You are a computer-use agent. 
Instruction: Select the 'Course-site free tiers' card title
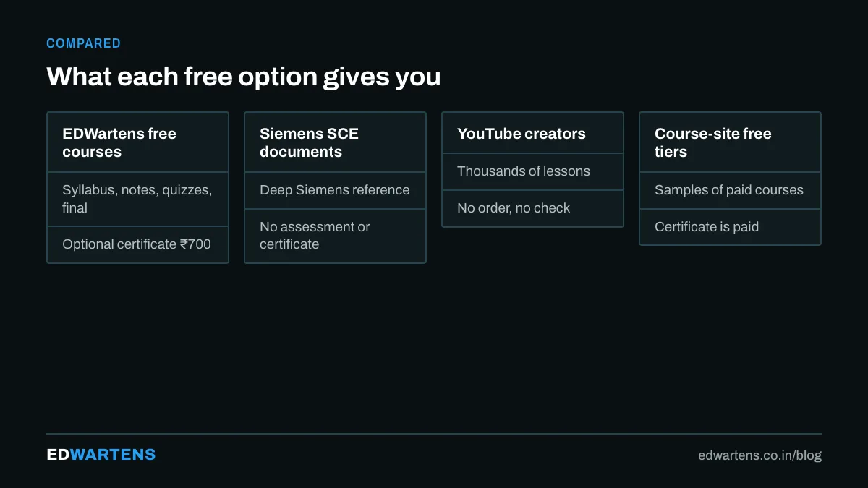click(x=713, y=142)
